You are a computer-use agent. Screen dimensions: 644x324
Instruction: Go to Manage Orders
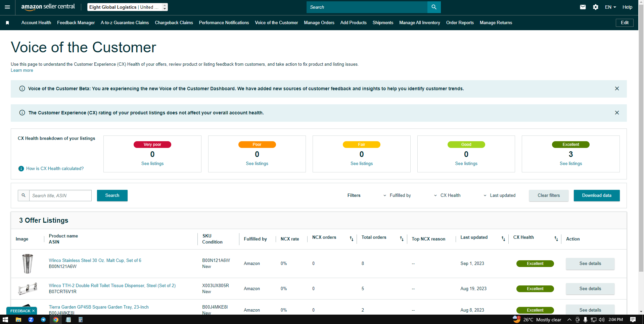(x=319, y=23)
